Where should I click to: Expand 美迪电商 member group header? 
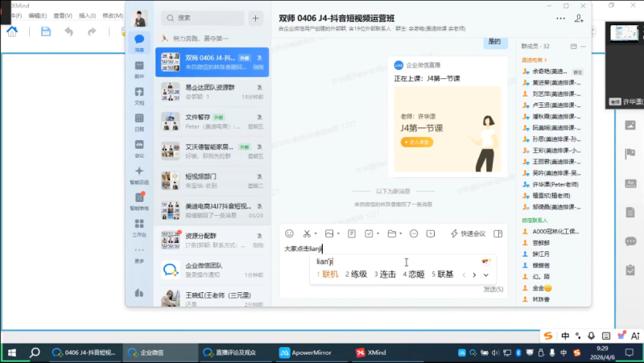pos(534,60)
